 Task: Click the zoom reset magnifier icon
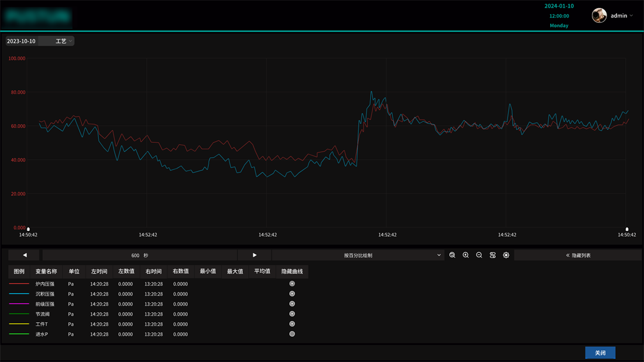point(453,255)
